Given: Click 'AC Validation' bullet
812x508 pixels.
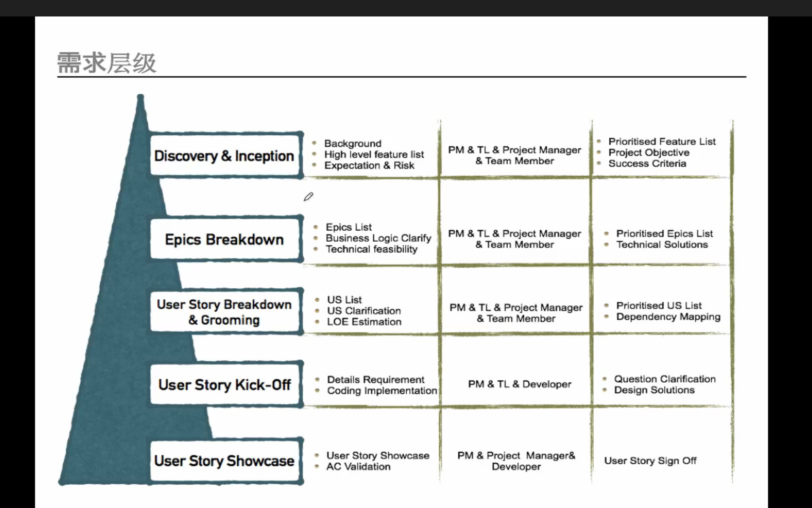Looking at the screenshot, I should [358, 467].
